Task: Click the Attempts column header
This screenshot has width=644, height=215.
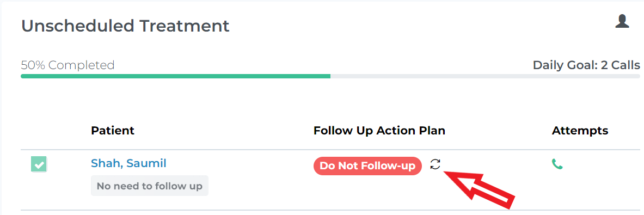Action: coord(580,131)
